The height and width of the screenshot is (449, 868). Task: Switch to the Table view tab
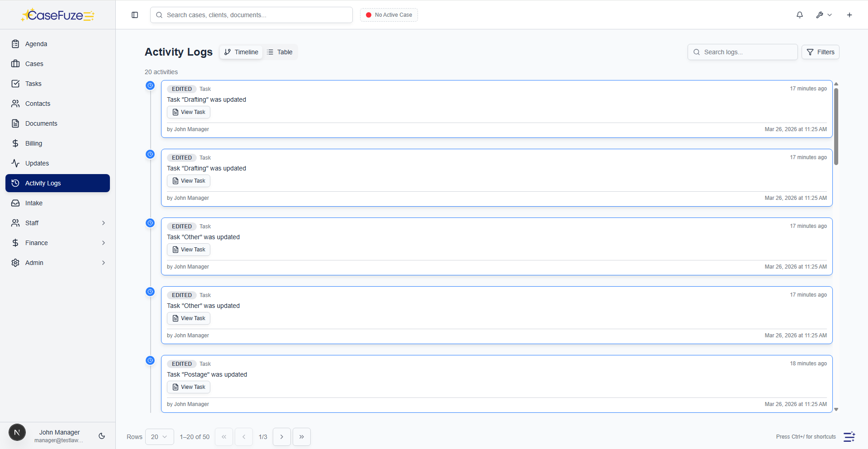(280, 52)
